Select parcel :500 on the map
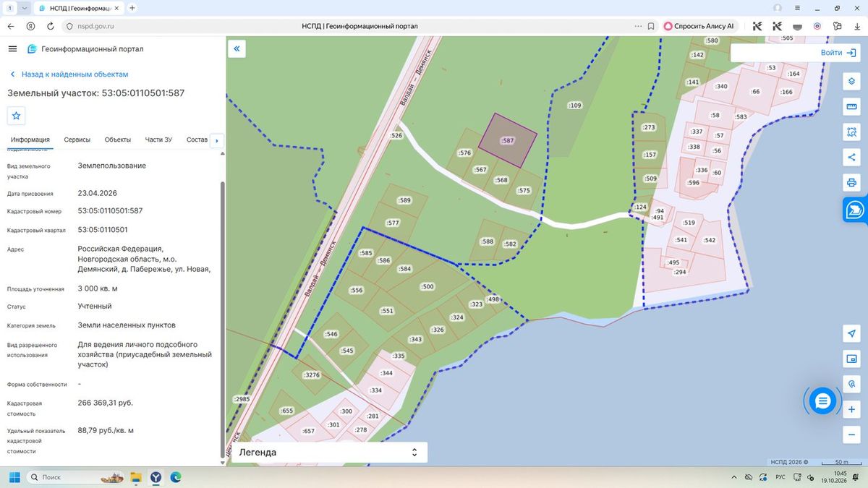Image resolution: width=868 pixels, height=488 pixels. [x=427, y=287]
